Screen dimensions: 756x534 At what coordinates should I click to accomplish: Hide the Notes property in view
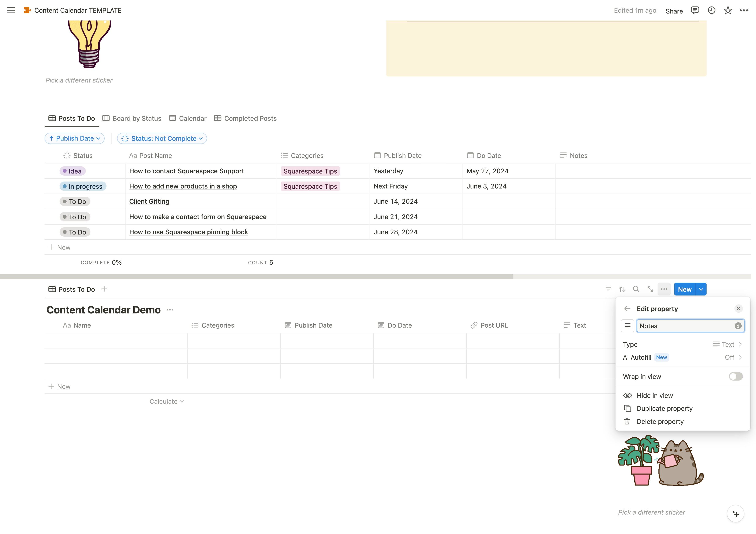[655, 396]
